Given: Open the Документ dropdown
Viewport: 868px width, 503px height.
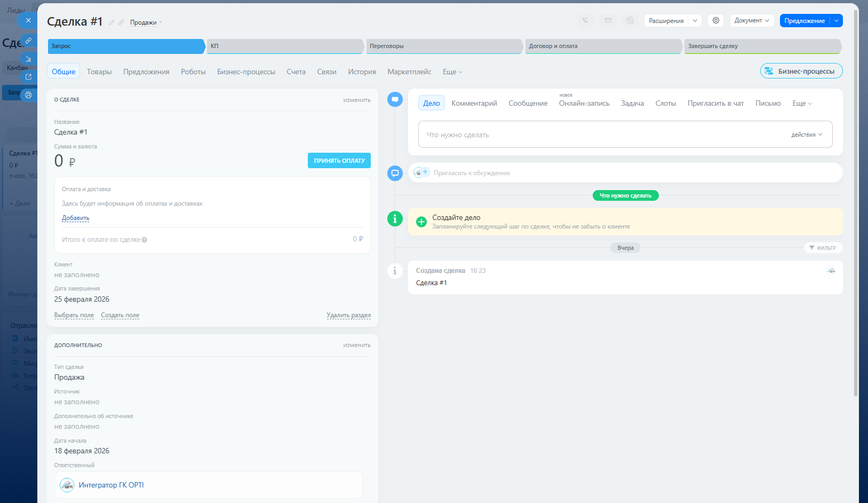Looking at the screenshot, I should pos(751,20).
